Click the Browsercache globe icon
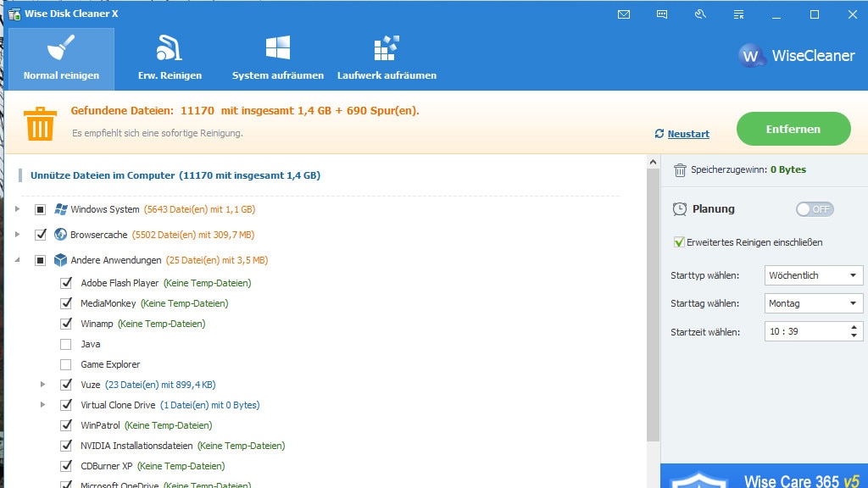The width and height of the screenshot is (868, 488). (x=60, y=235)
